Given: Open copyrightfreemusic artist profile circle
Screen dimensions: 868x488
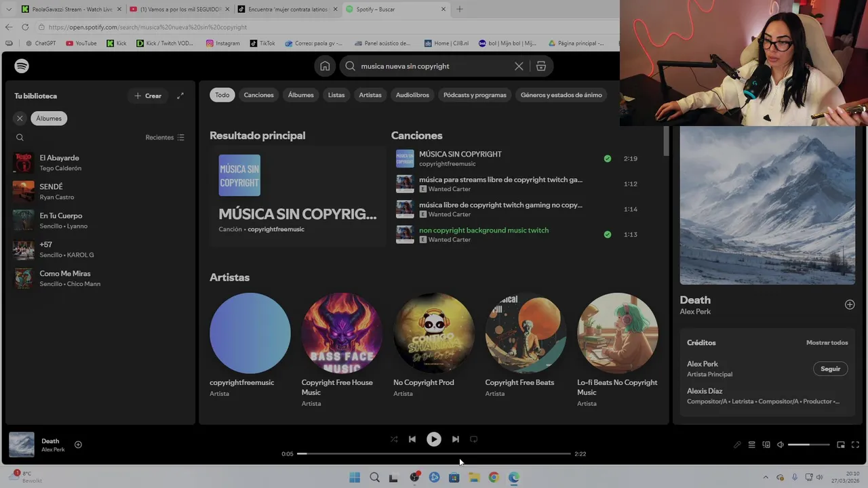Looking at the screenshot, I should pyautogui.click(x=250, y=333).
